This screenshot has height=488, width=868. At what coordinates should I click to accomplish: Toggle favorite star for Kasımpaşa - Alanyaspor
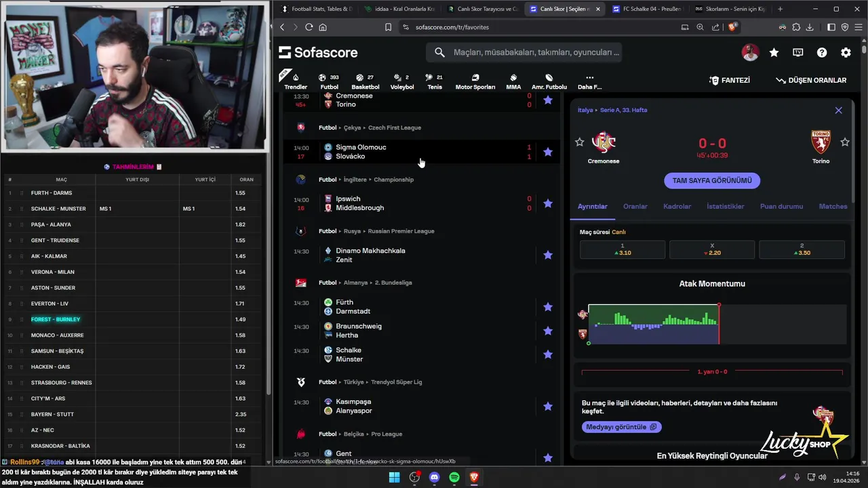[x=548, y=406]
